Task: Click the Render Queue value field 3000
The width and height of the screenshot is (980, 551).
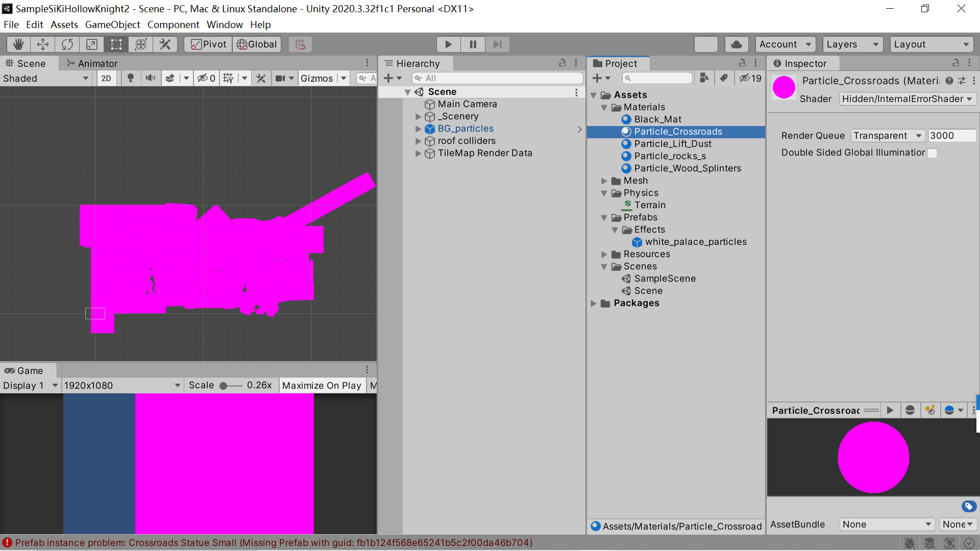Action: tap(951, 136)
